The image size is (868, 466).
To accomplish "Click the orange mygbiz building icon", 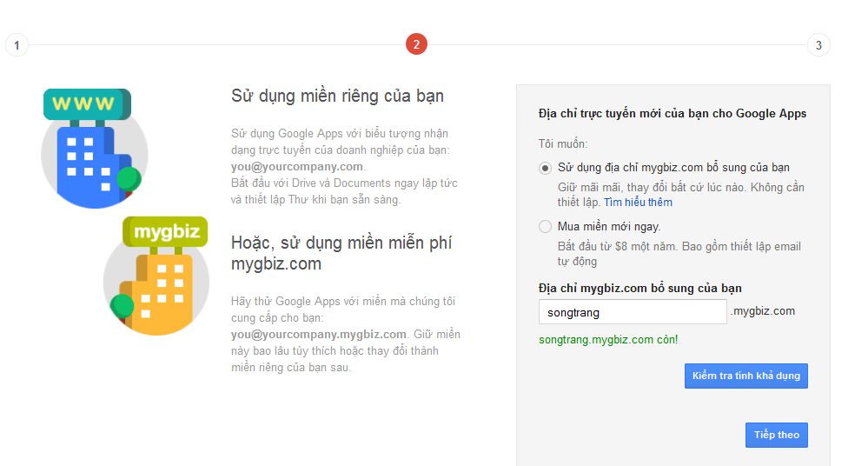I will click(x=161, y=287).
